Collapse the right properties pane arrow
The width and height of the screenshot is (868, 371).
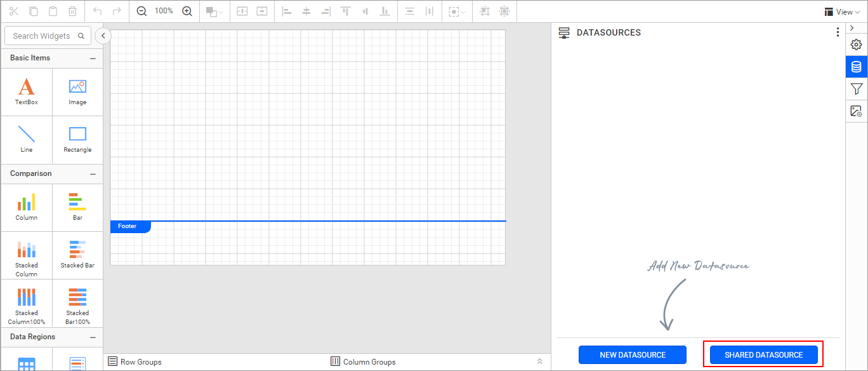point(852,28)
